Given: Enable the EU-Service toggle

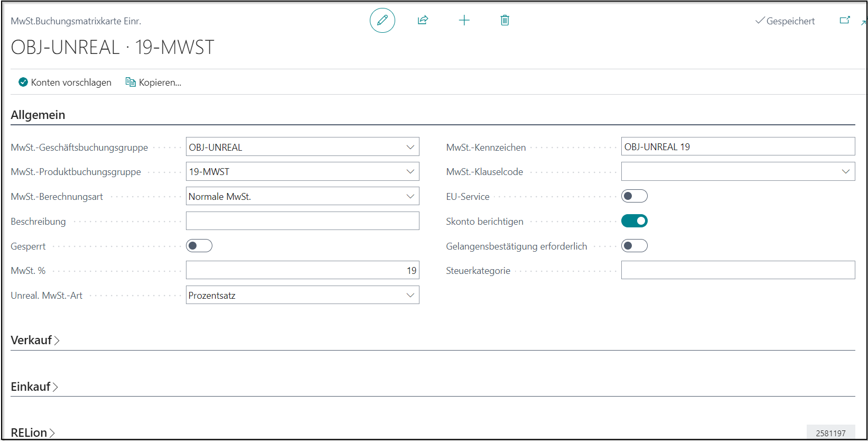Looking at the screenshot, I should tap(634, 196).
